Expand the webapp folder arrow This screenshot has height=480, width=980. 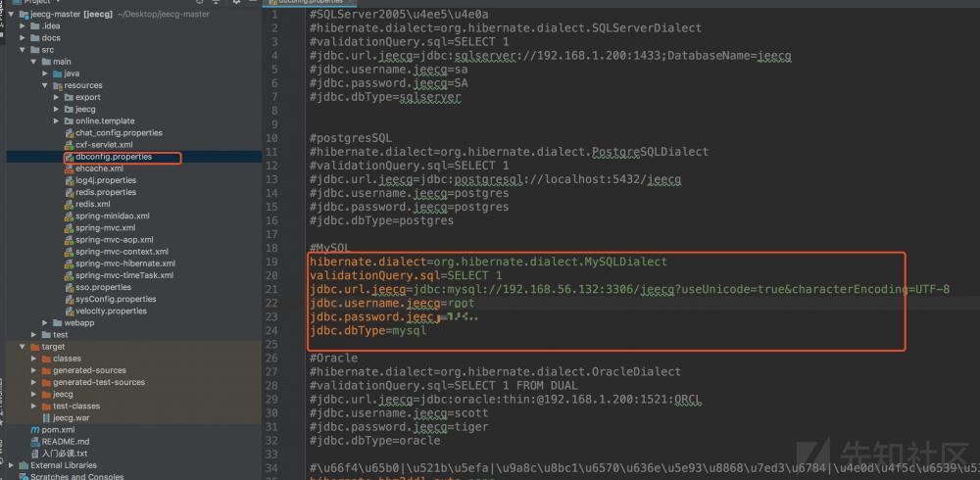[46, 322]
